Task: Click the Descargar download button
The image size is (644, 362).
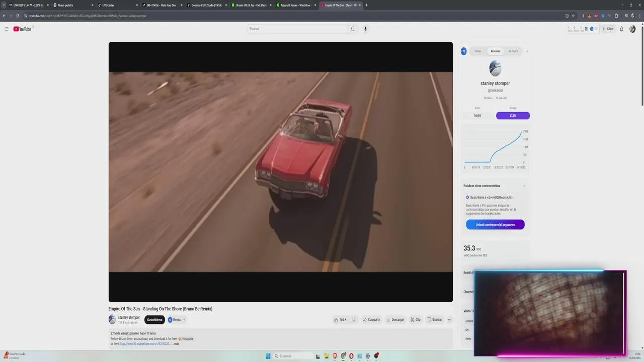Action: pos(395,320)
